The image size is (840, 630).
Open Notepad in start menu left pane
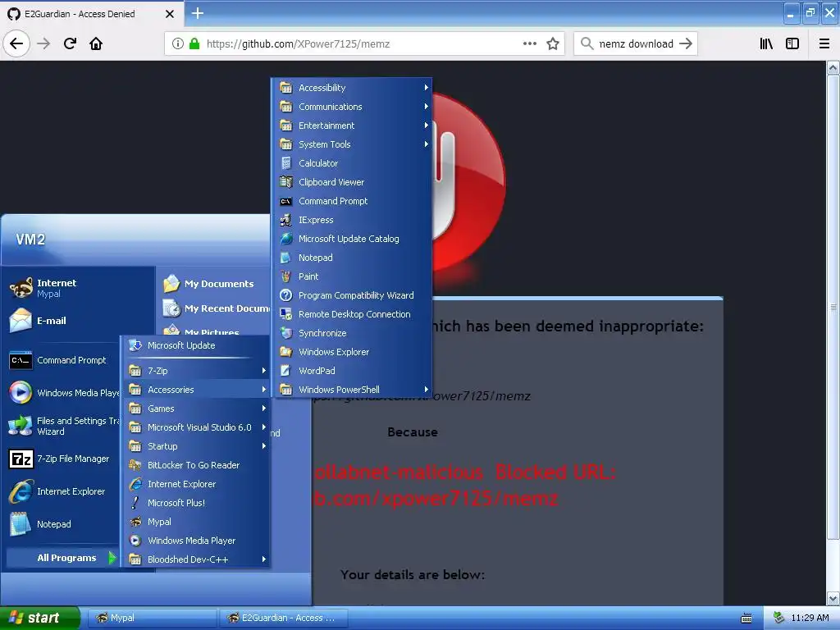[63, 524]
